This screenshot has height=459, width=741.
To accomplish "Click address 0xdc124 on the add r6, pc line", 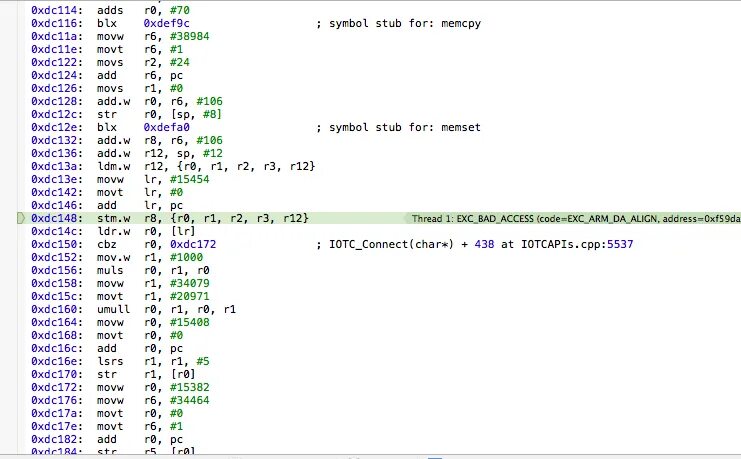I will click(57, 75).
